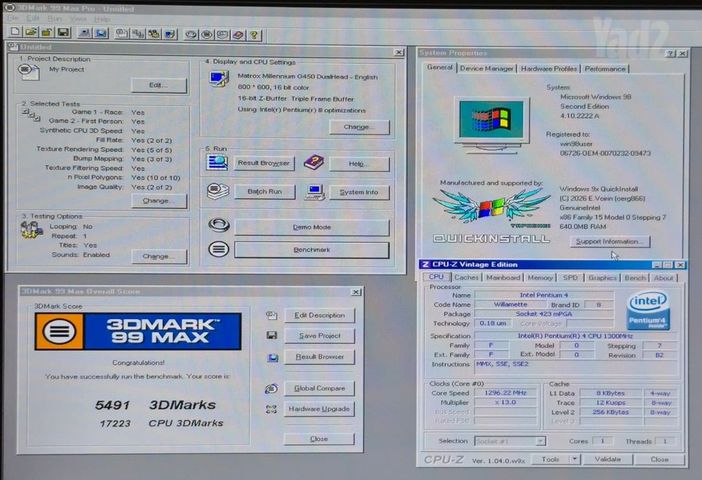The image size is (702, 480).
Task: Expand the Tools dropdown arrow in CPU-Z
Action: 574,459
